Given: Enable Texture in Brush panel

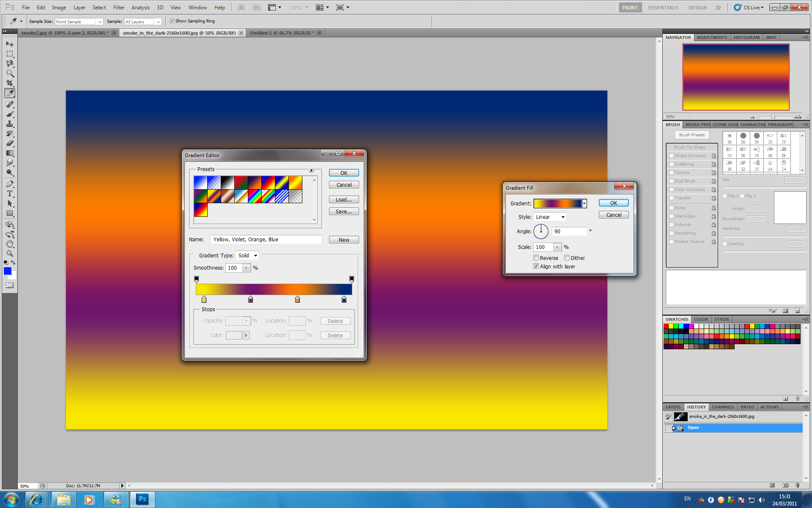Looking at the screenshot, I should 671,173.
